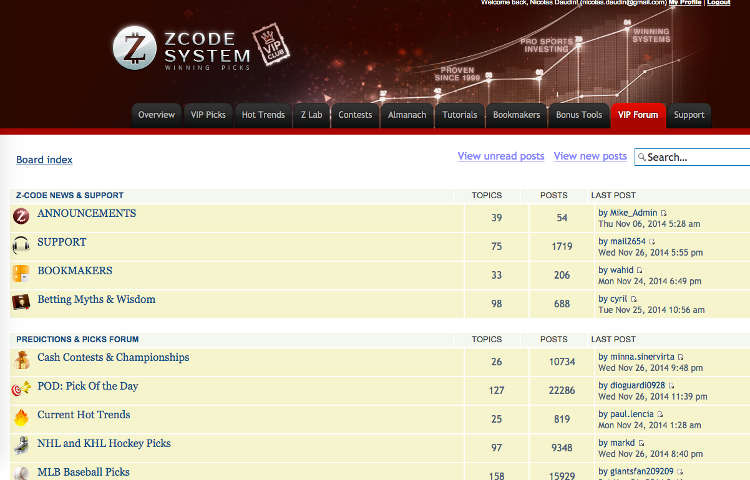Click the Current Hot Trends flame icon
Image resolution: width=750 pixels, height=480 pixels.
[x=21, y=417]
